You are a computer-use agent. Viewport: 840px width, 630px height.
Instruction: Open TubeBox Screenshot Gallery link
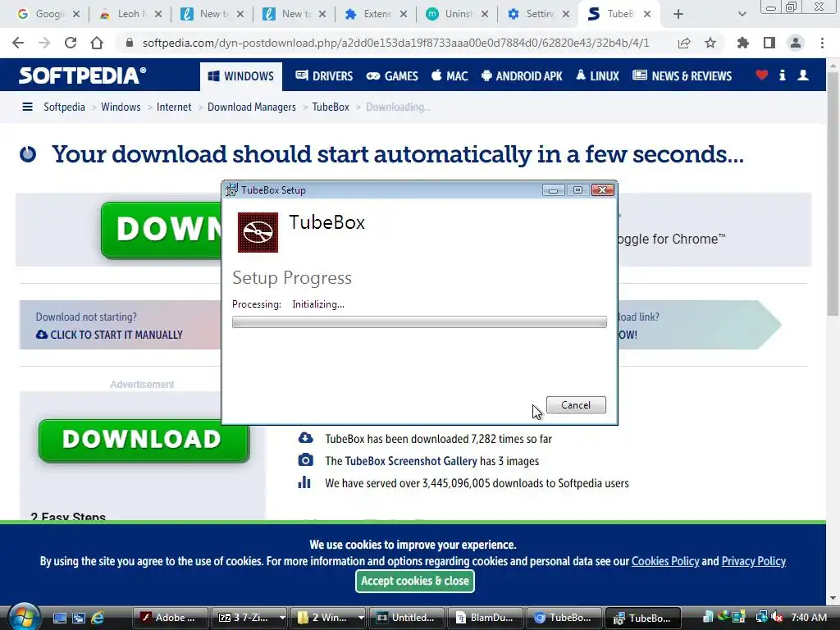[x=411, y=461]
